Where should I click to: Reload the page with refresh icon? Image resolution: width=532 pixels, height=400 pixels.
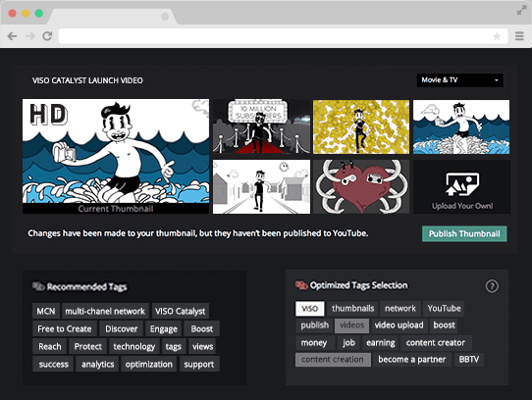(47, 36)
